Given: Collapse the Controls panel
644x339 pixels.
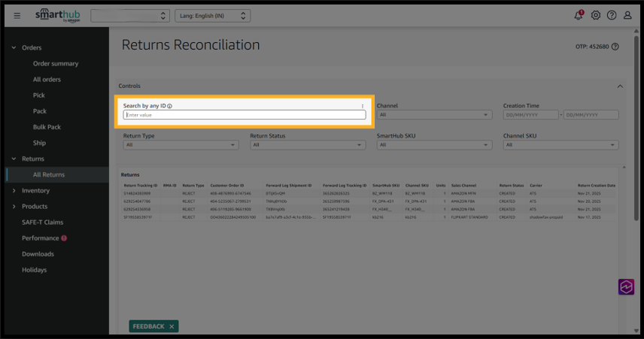Looking at the screenshot, I should coord(620,86).
